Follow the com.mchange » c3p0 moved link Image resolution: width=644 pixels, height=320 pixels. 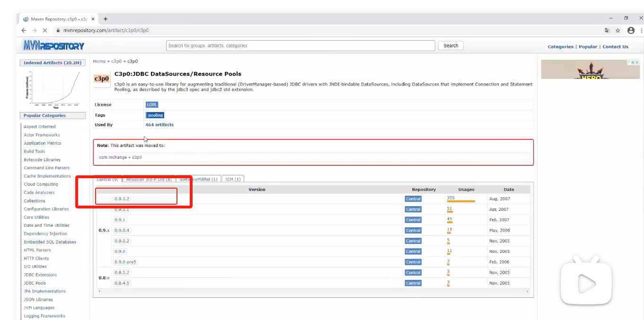[x=120, y=157]
